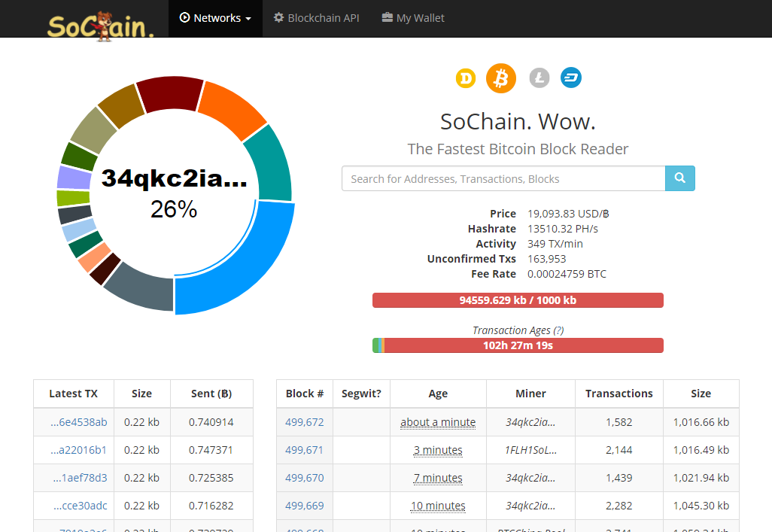Click the Transaction Ages progress bar
772x532 pixels.
pos(518,345)
